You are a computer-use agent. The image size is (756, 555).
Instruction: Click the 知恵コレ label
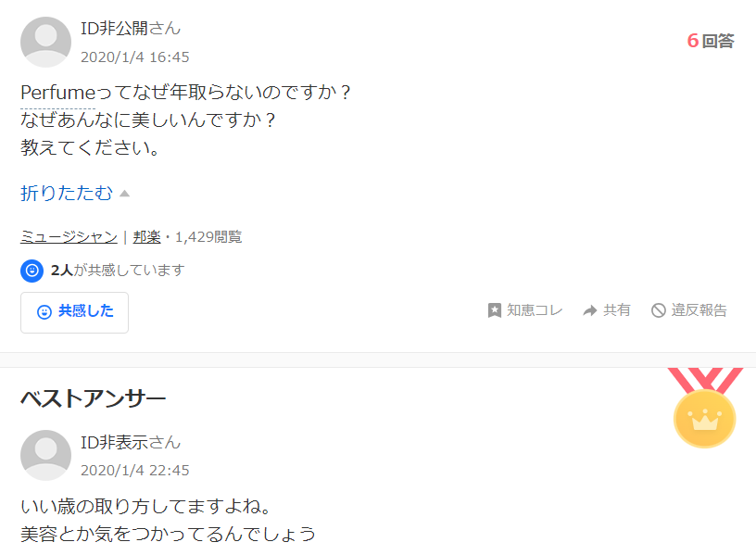535,310
